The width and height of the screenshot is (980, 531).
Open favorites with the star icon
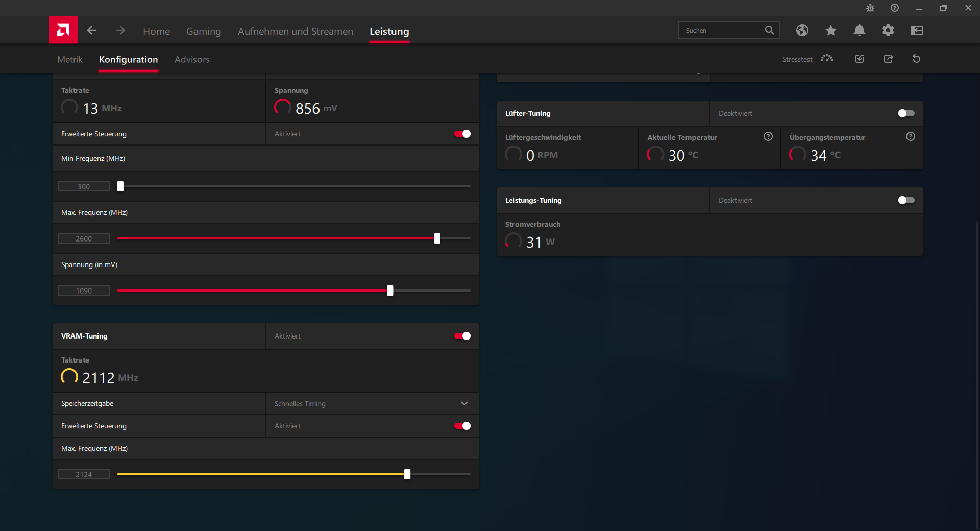(831, 30)
